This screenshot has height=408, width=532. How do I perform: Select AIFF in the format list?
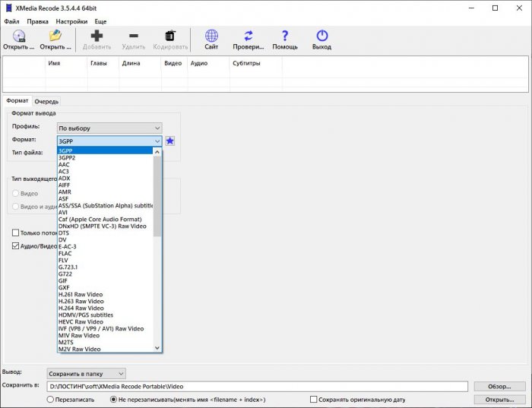coord(105,185)
